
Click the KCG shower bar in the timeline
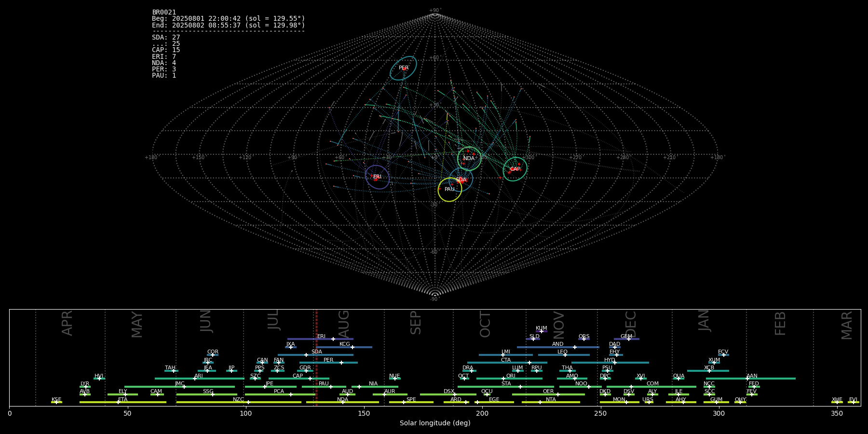tap(344, 347)
